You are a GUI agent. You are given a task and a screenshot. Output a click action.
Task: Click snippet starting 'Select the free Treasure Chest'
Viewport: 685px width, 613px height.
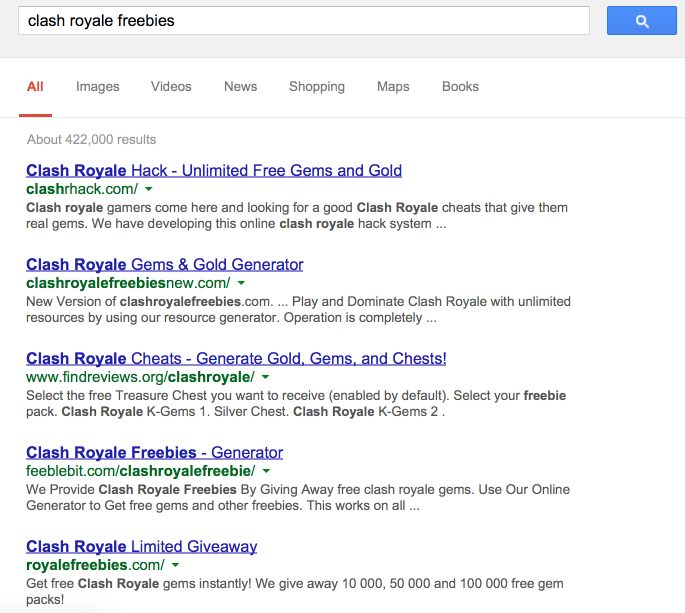[296, 403]
